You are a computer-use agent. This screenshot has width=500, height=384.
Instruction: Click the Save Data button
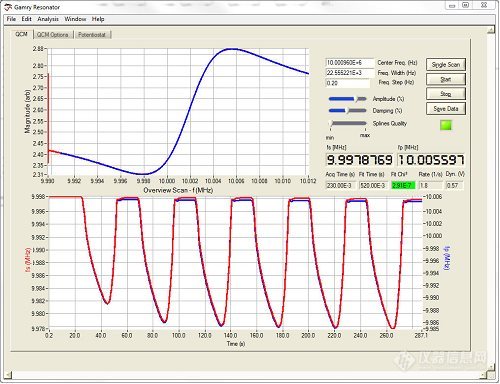(446, 109)
